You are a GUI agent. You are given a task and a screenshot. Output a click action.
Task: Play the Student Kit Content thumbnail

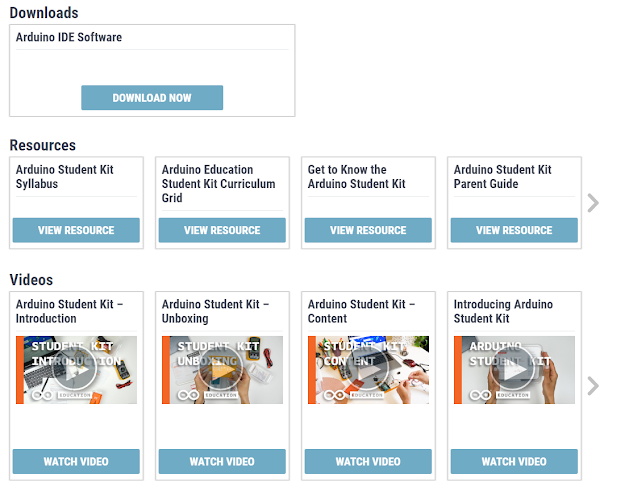point(368,370)
